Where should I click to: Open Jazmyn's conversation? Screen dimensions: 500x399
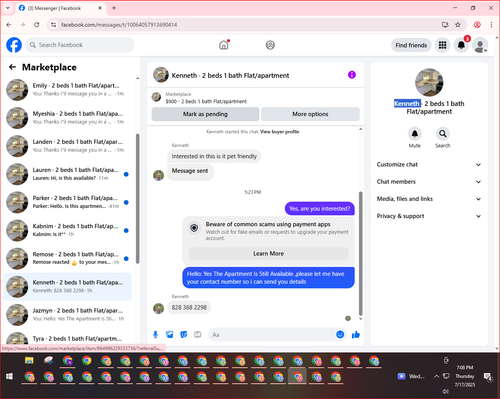pos(68,314)
